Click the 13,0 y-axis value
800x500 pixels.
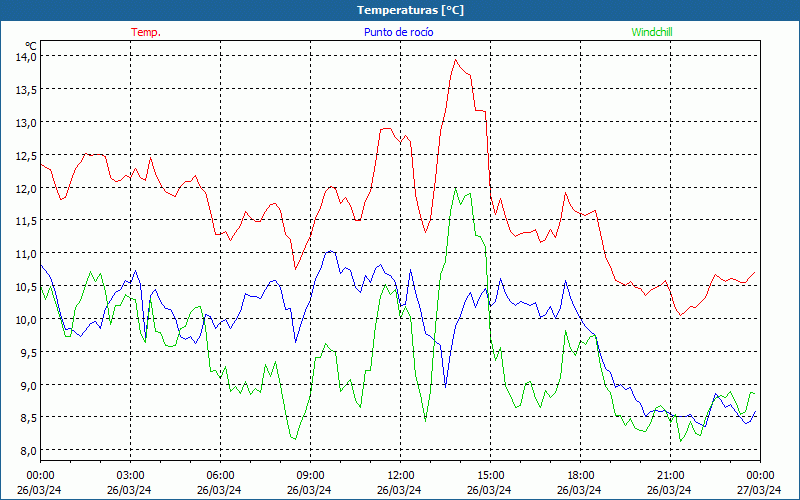[26, 122]
